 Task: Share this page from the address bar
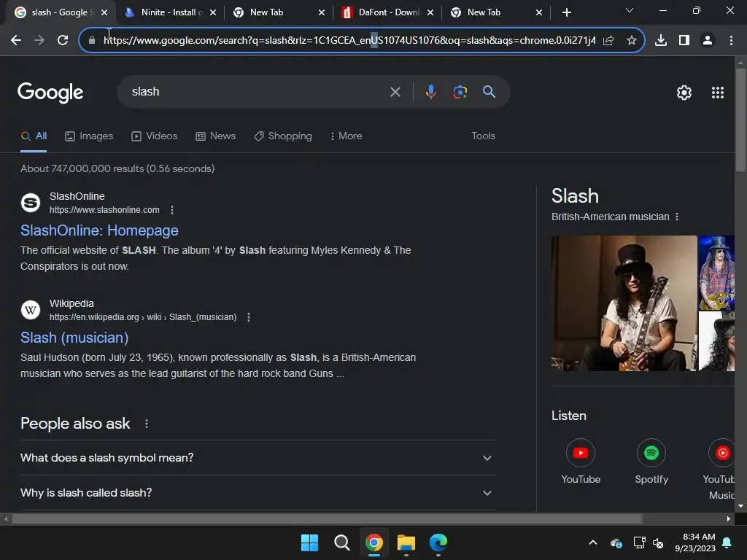[608, 41]
